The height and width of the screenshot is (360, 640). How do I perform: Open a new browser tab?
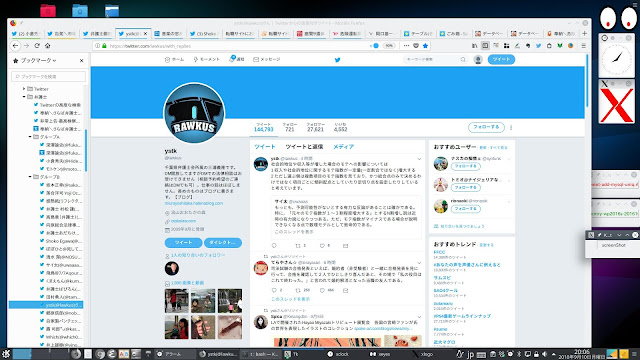pyautogui.click(x=584, y=33)
